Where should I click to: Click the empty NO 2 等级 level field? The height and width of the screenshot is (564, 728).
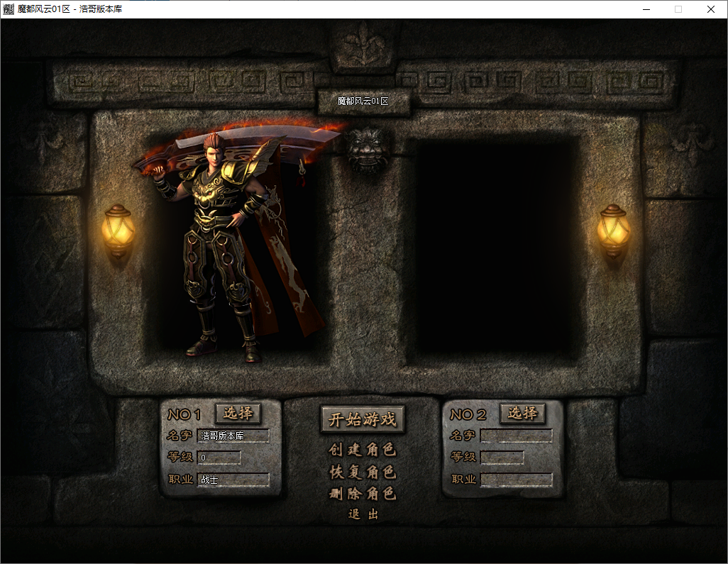502,458
